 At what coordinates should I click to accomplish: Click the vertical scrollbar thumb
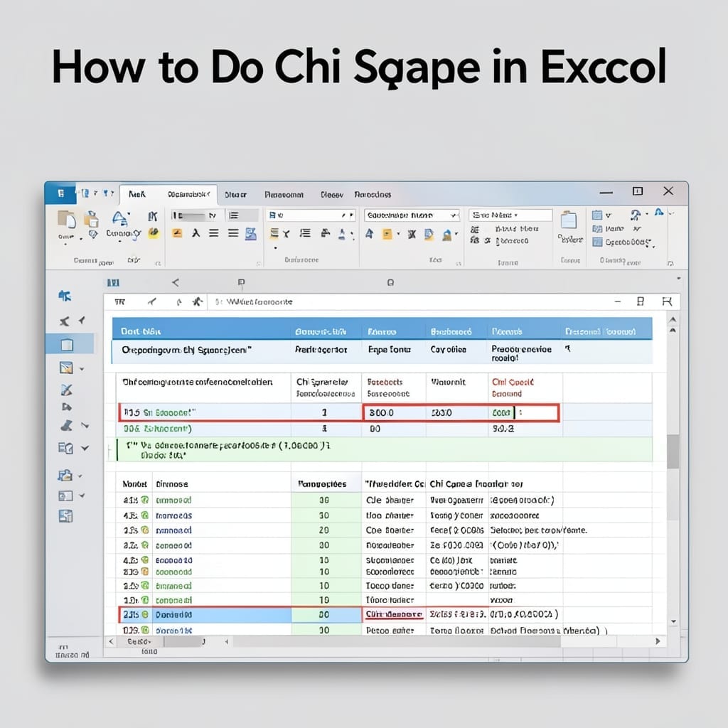coord(673,451)
